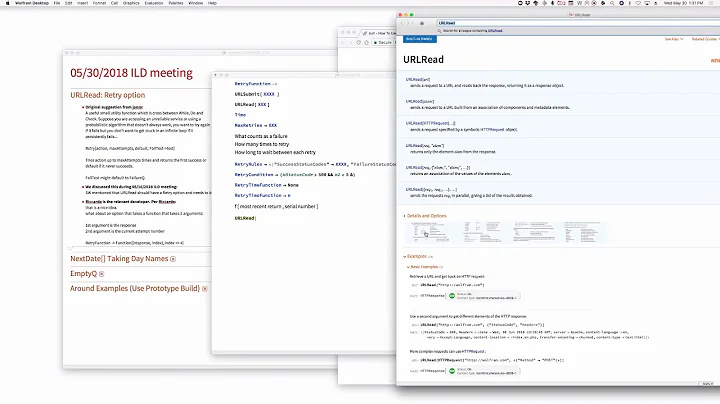Image resolution: width=720 pixels, height=404 pixels.
Task: Click the browser reload icon
Action: point(359,42)
